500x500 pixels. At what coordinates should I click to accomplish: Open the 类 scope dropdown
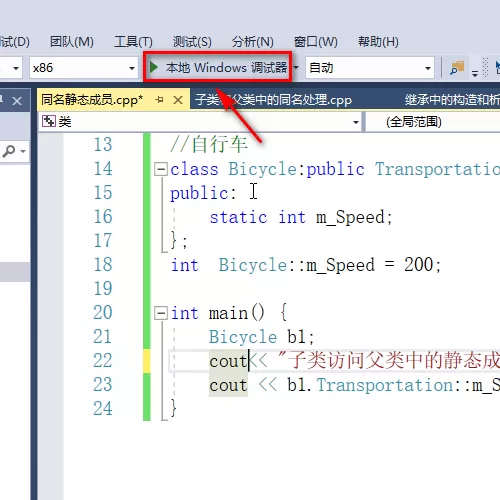click(201, 122)
